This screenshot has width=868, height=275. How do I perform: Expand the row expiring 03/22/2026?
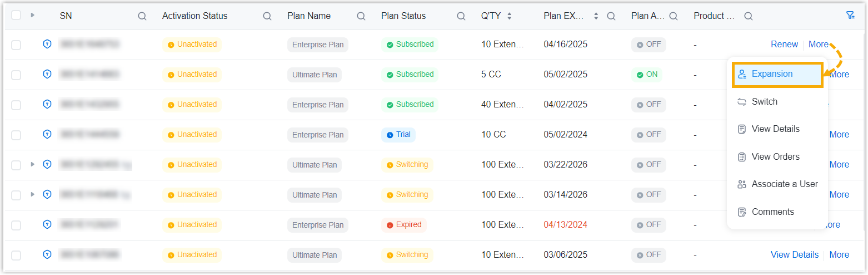coord(32,165)
